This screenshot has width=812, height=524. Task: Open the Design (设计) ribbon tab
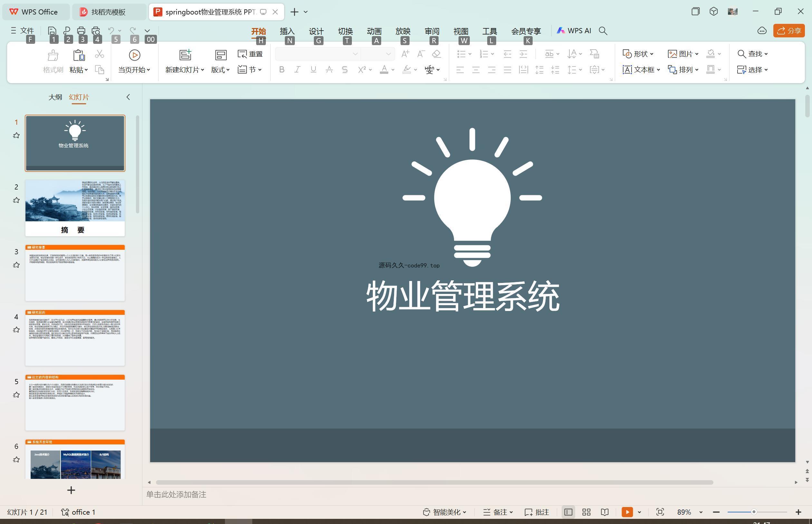tap(316, 31)
